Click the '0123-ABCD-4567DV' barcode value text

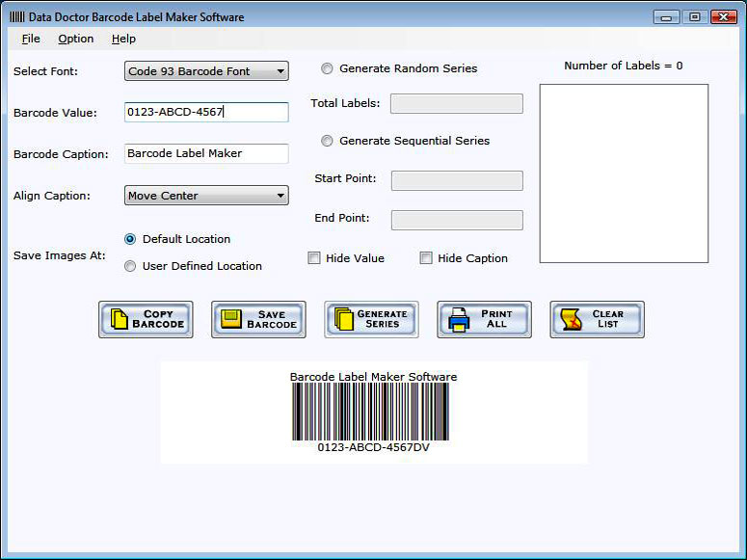pyautogui.click(x=374, y=447)
